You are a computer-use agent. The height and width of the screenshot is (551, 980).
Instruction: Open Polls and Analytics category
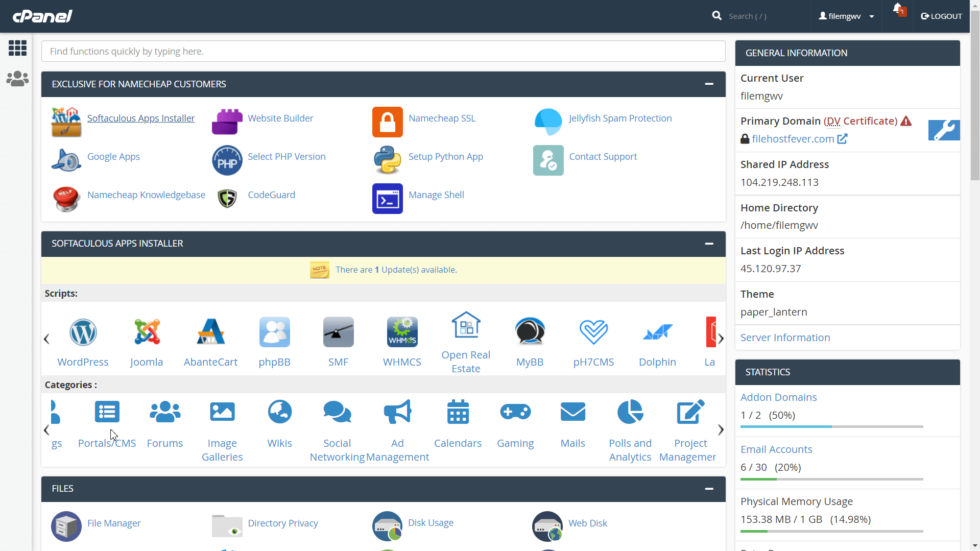click(x=630, y=430)
